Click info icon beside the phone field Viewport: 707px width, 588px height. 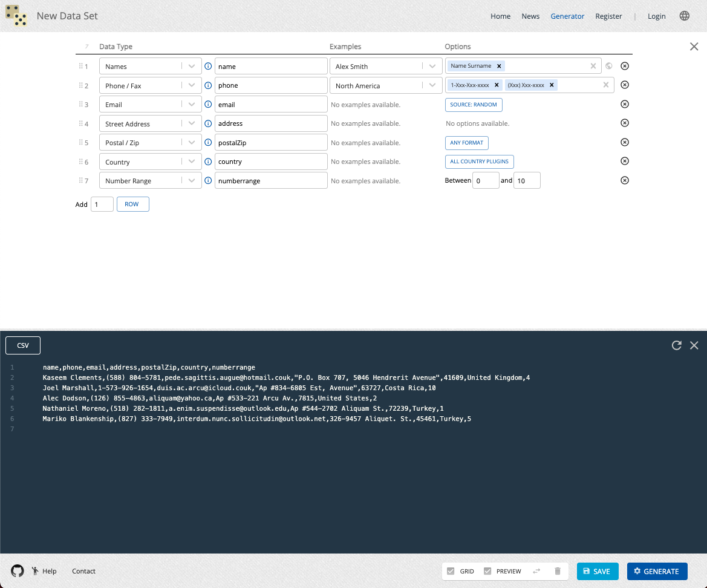tap(208, 85)
